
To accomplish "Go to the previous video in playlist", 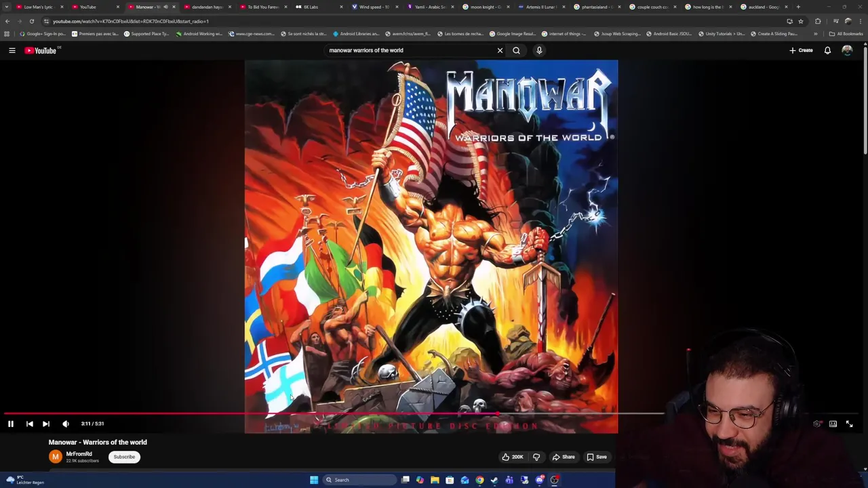I will click(29, 424).
